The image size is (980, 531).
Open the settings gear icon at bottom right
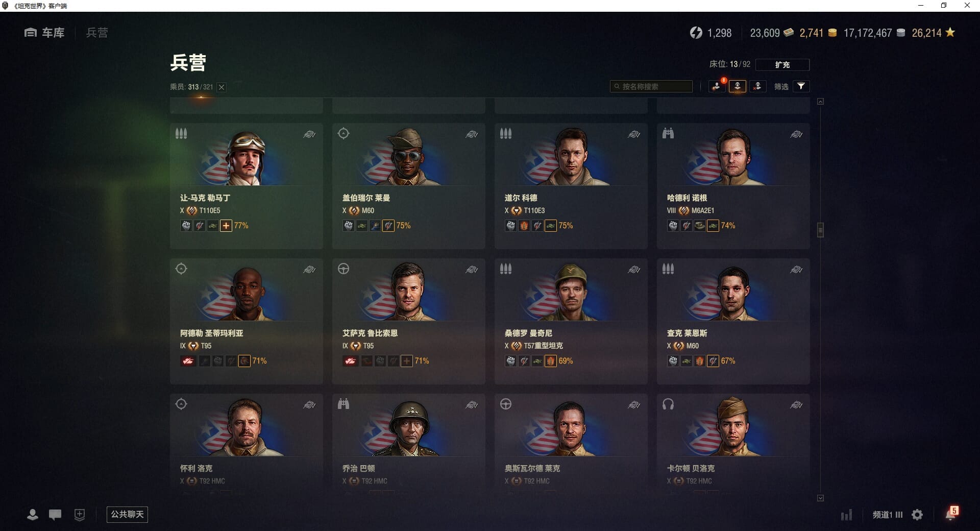917,515
